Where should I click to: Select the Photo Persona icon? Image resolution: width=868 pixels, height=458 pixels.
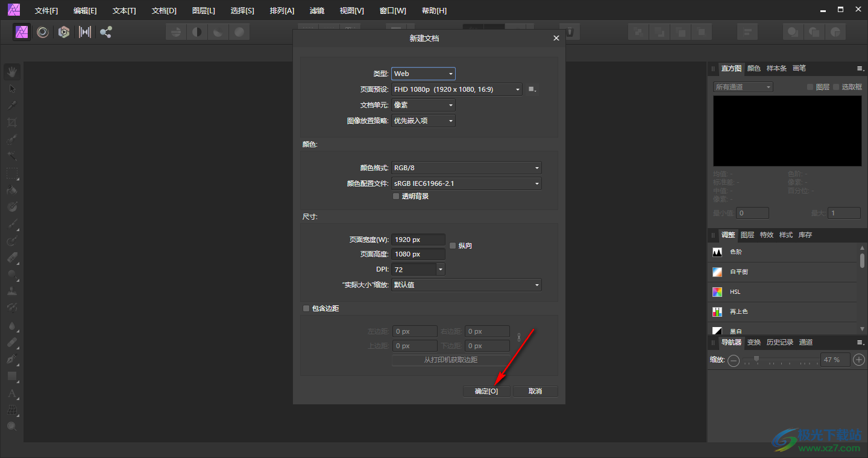(x=22, y=32)
